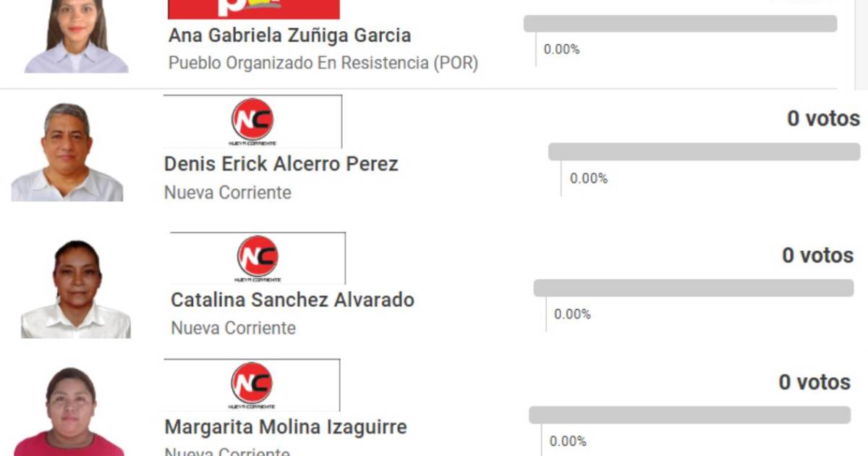Click Margarita Molina's vote progress bar

tap(689, 415)
